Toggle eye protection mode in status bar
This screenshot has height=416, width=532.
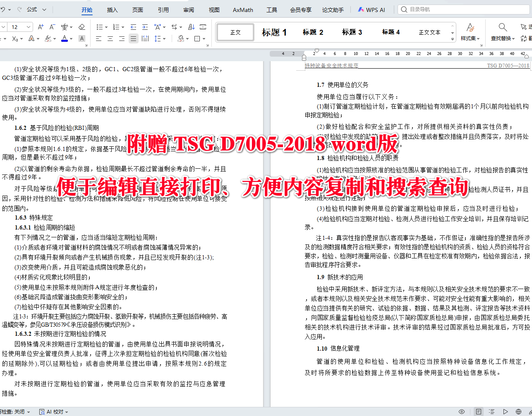[462, 411]
